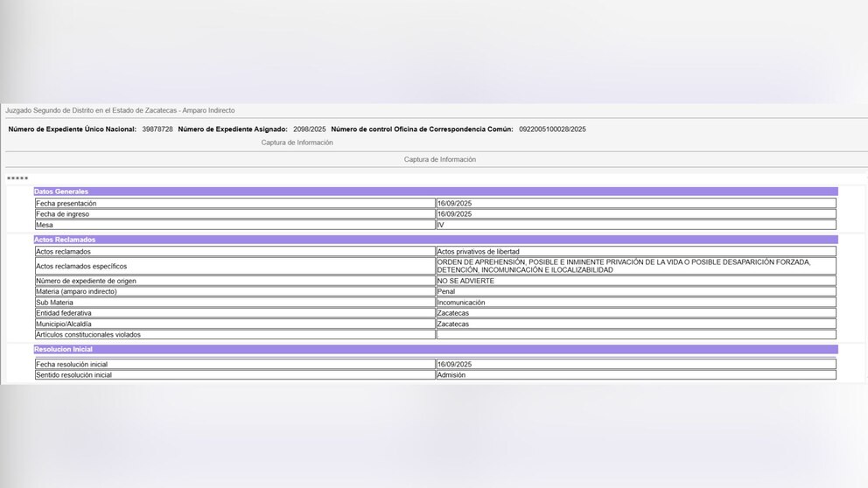Click the Actos reclamados específicos text box

[635, 266]
